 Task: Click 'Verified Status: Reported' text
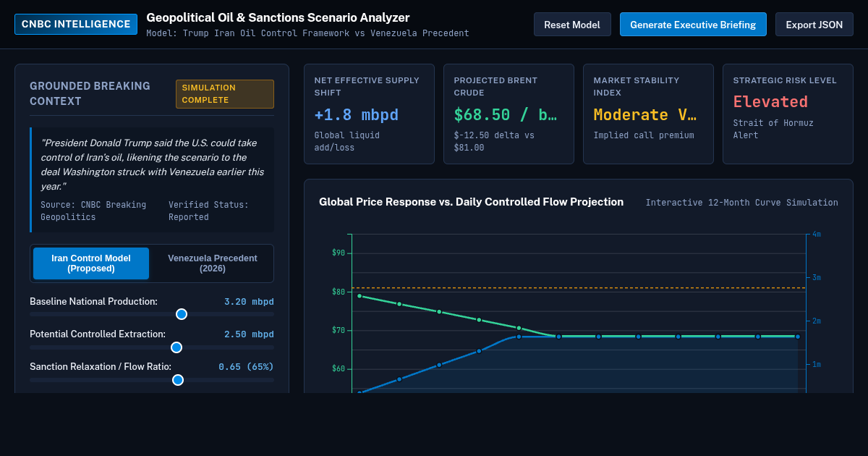[x=208, y=211]
